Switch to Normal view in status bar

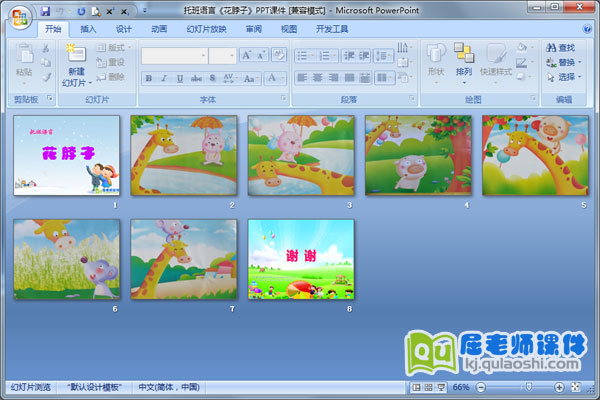tap(416, 387)
